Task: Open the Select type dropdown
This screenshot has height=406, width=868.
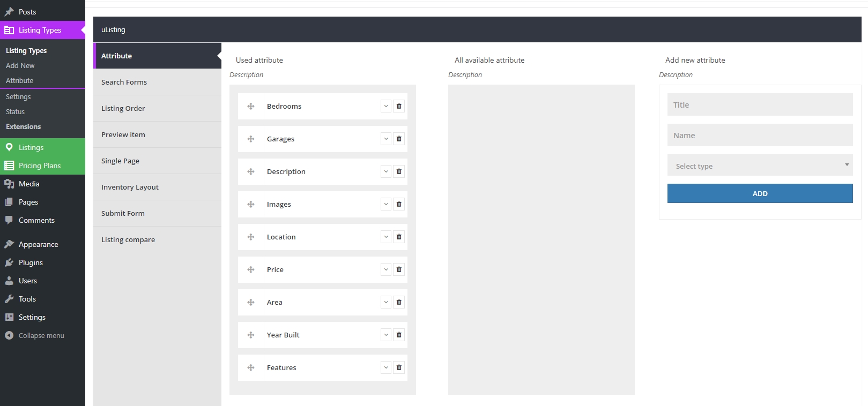Action: pos(760,166)
